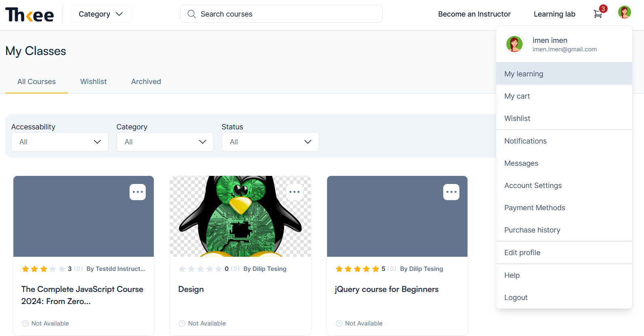This screenshot has height=336, width=644.
Task: Open options menu on JavaScript course card
Action: tap(138, 192)
